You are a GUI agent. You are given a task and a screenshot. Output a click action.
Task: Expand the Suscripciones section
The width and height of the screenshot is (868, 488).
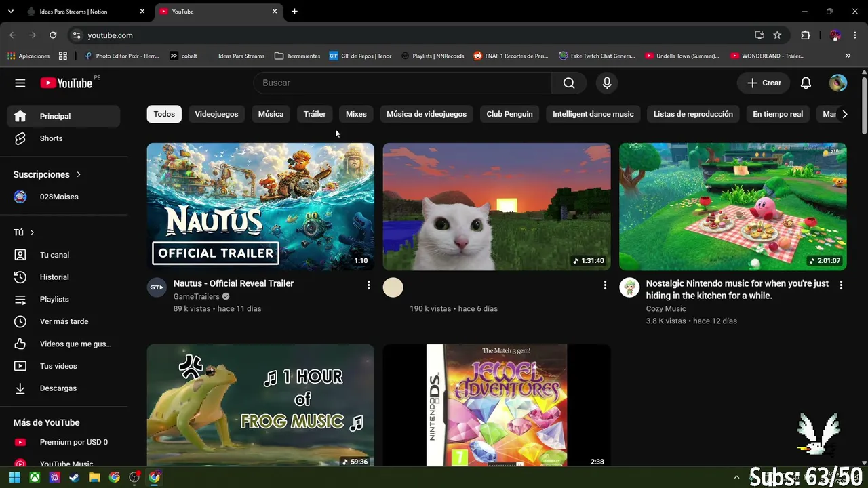47,174
